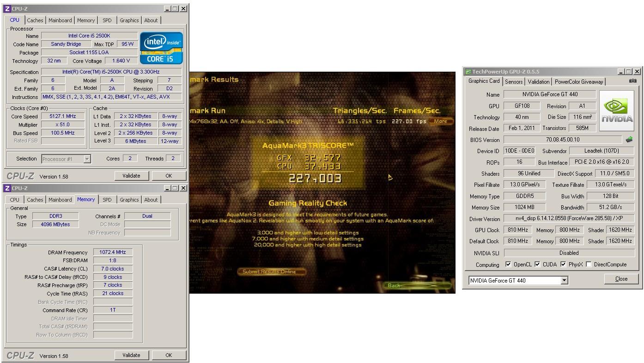This screenshot has width=644, height=363.
Task: Click the lower CPU-Z window title icon
Action: [x=7, y=188]
